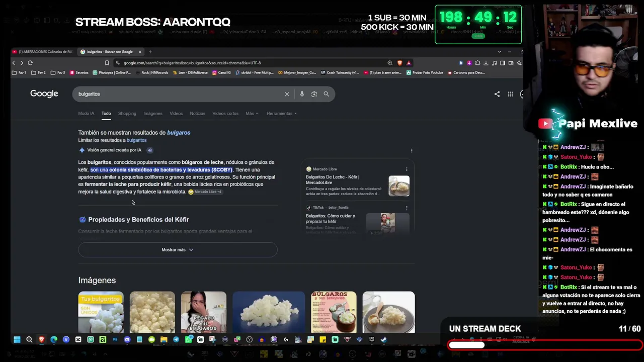
Task: Open the Fav 2 bookmarks folder
Action: 38,72
